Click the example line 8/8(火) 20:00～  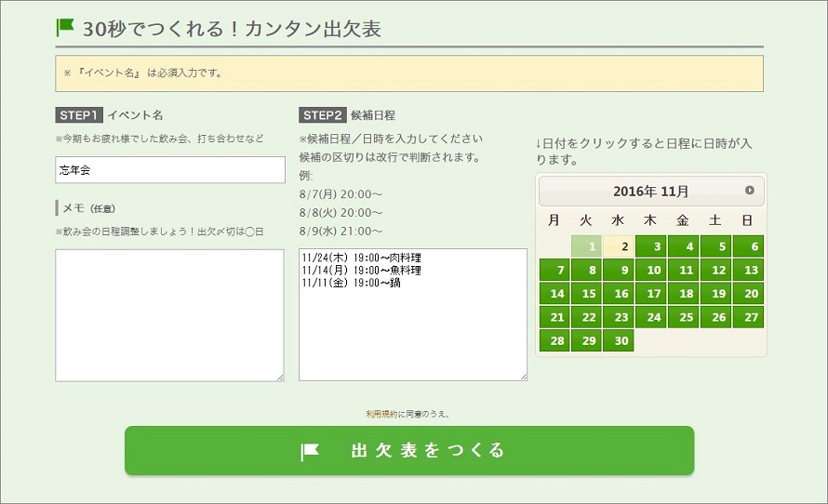tap(341, 213)
